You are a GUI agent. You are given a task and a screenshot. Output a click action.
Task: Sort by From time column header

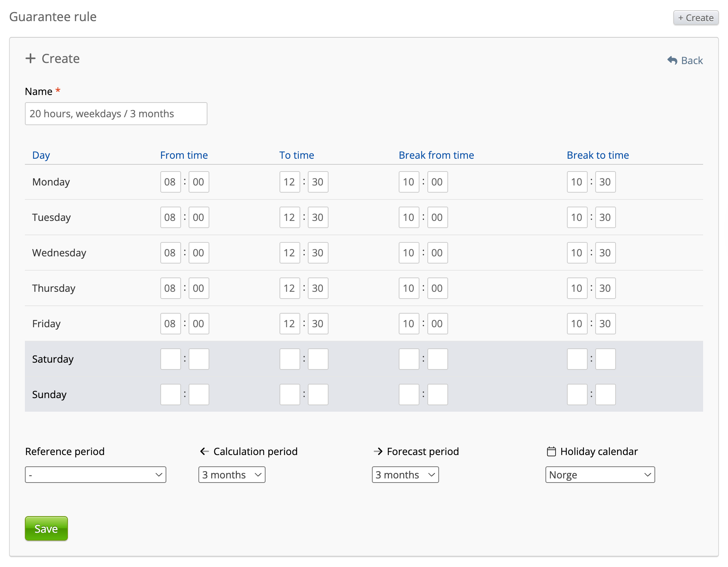[x=184, y=155]
